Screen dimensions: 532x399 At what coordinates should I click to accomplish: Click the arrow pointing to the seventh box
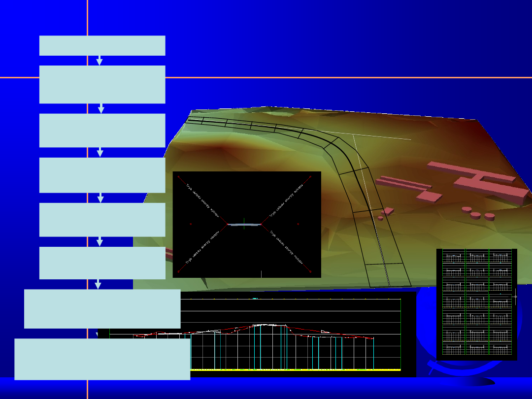pyautogui.click(x=98, y=284)
